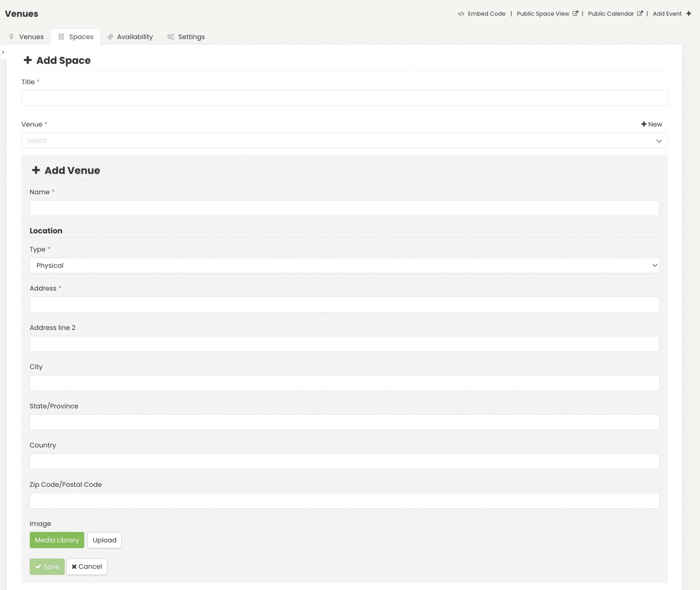Viewport: 700px width, 590px height.
Task: Click Public Calendar external link icon
Action: [640, 13]
